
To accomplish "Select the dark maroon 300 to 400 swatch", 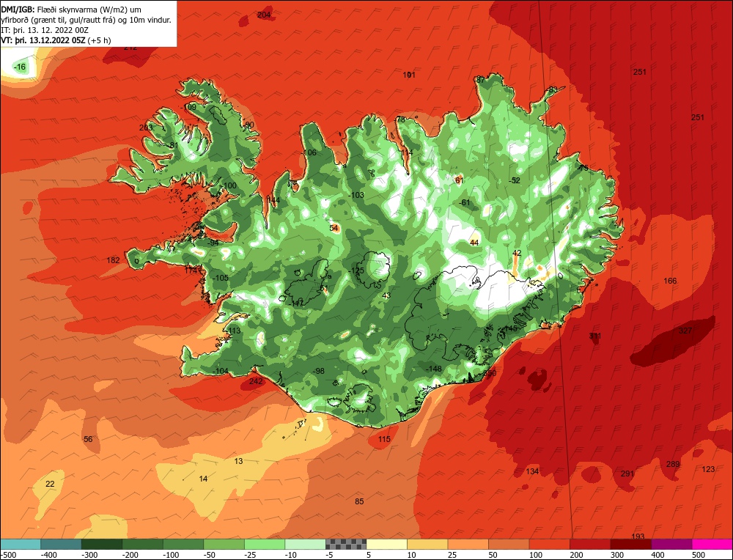I will [x=630, y=544].
